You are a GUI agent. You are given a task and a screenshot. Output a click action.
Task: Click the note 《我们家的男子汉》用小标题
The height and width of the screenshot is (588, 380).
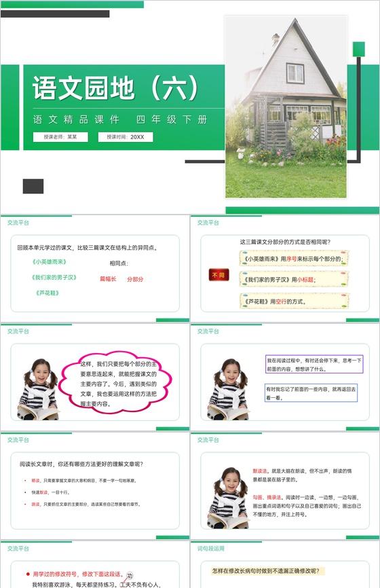point(294,279)
